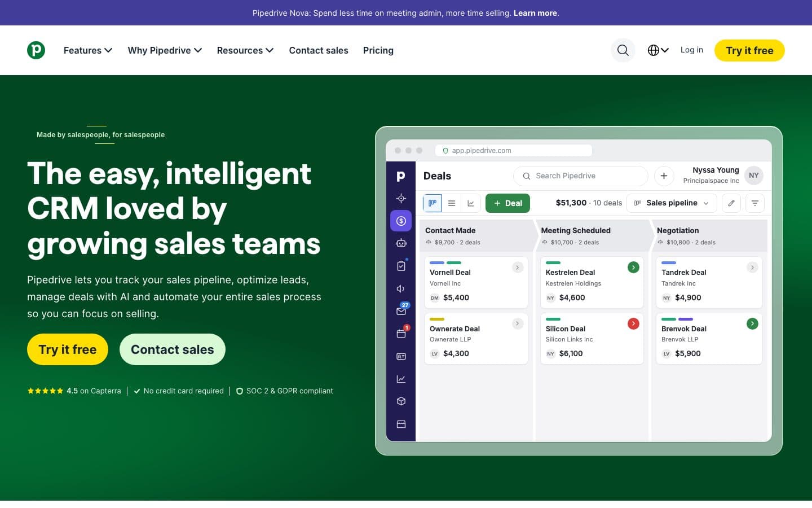
Task: Click the Brenvok Deal green status arrow
Action: (x=752, y=323)
